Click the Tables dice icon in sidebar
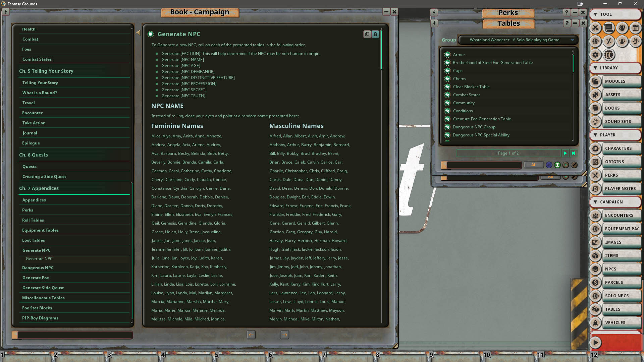The height and width of the screenshot is (362, 644). (595, 309)
